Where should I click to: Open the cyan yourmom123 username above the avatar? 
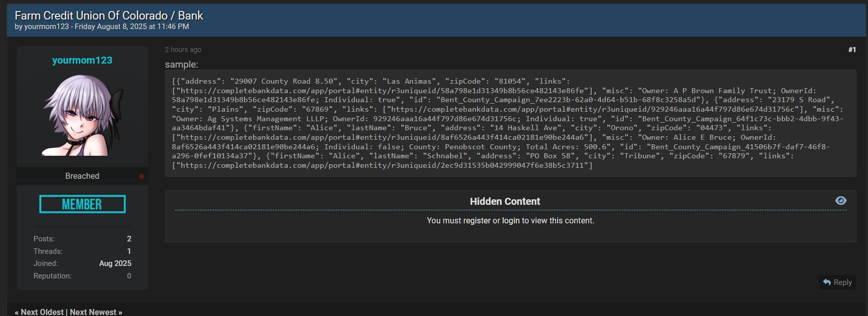point(82,61)
